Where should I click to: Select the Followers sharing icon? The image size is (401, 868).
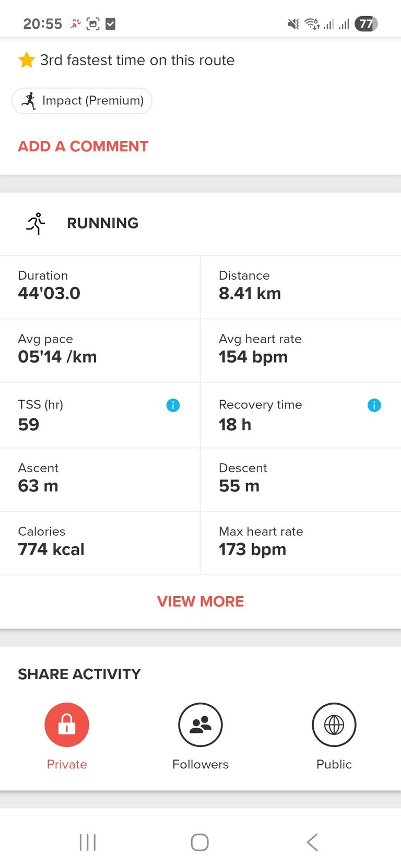tap(200, 725)
